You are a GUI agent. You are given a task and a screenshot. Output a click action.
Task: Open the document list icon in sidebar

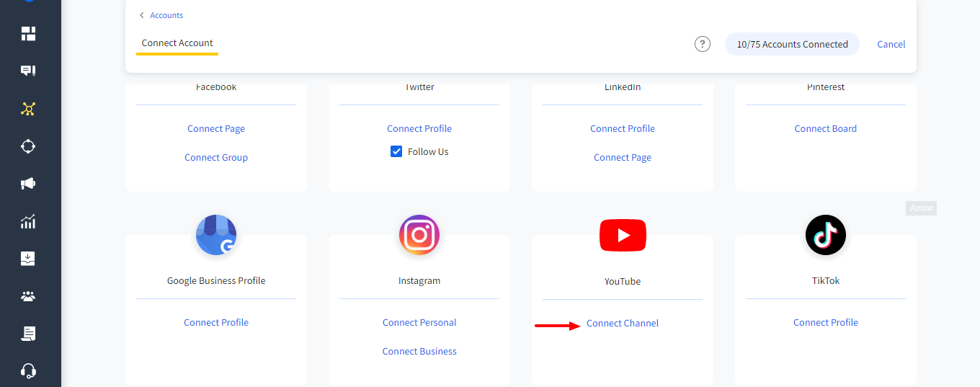(x=28, y=334)
